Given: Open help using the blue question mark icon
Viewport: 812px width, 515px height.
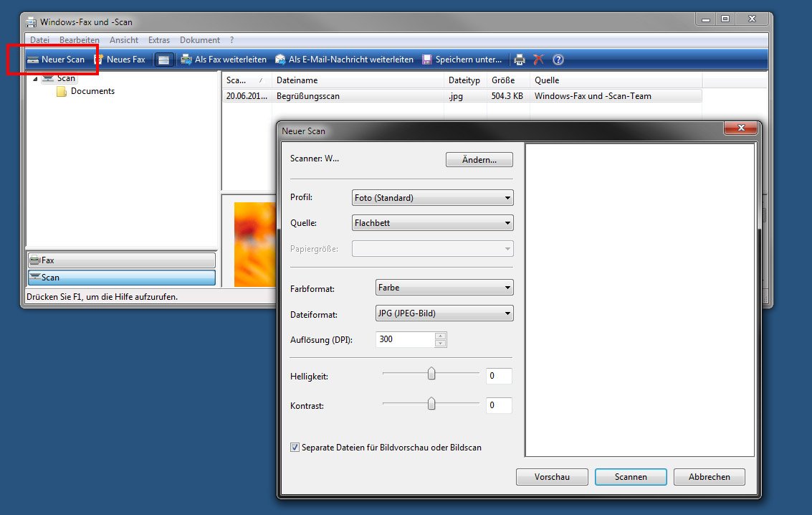Looking at the screenshot, I should pos(559,60).
